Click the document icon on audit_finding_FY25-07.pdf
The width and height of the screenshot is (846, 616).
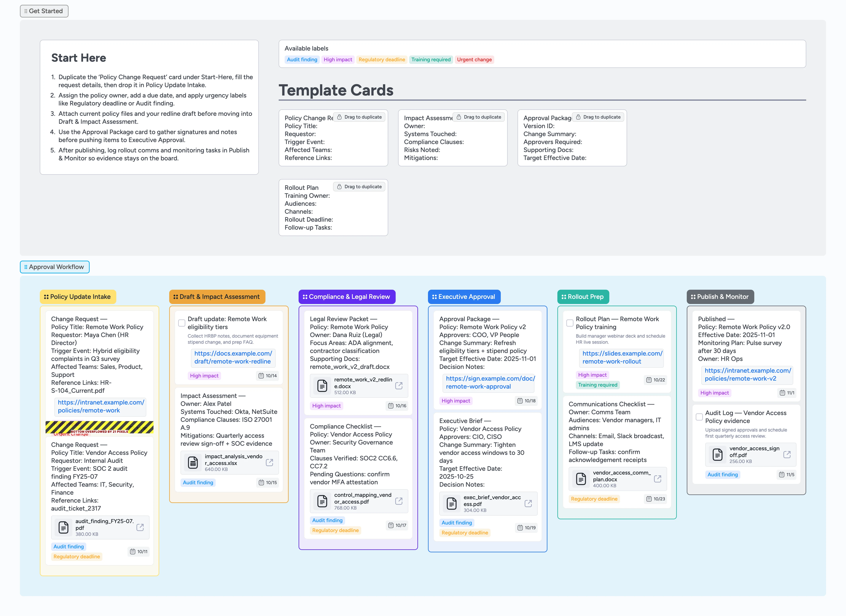click(63, 527)
